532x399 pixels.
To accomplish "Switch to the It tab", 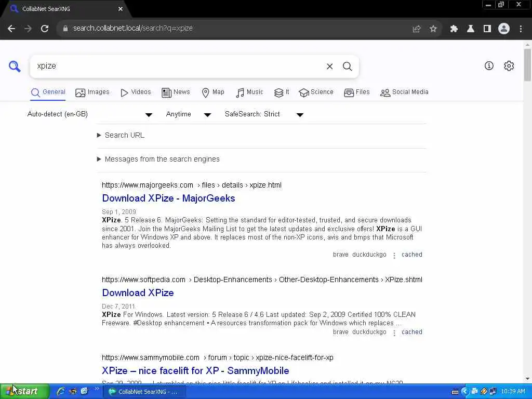I will [x=282, y=92].
